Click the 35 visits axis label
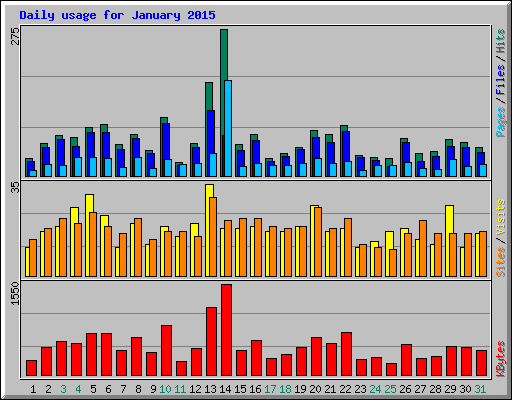The height and width of the screenshot is (400, 512). [x=16, y=187]
